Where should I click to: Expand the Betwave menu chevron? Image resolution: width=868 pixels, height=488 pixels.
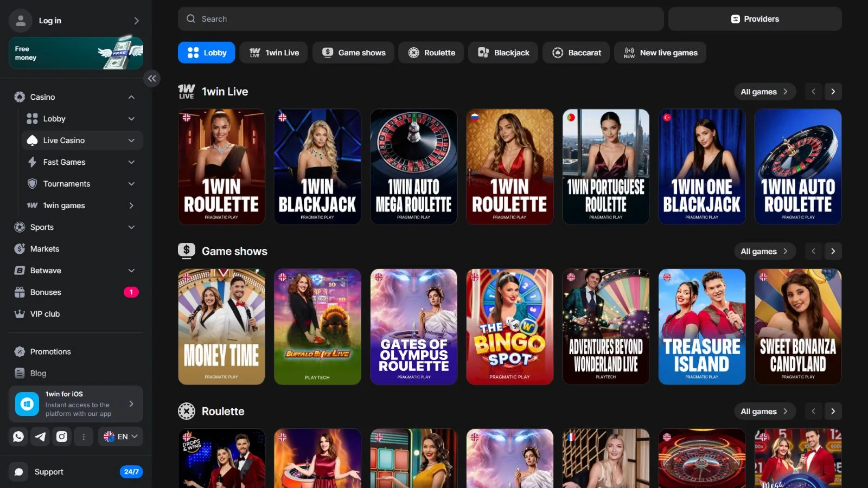(131, 271)
